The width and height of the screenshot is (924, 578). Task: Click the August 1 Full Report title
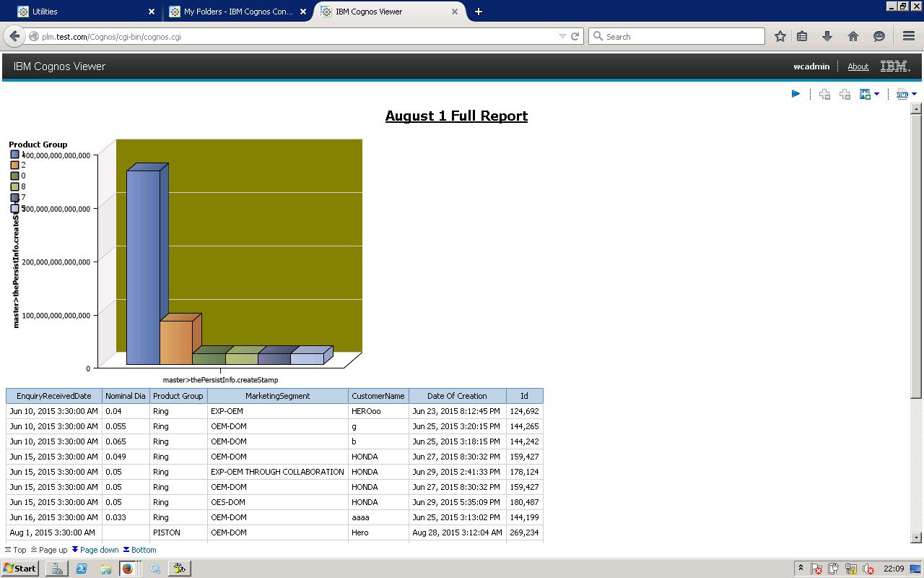pos(456,116)
